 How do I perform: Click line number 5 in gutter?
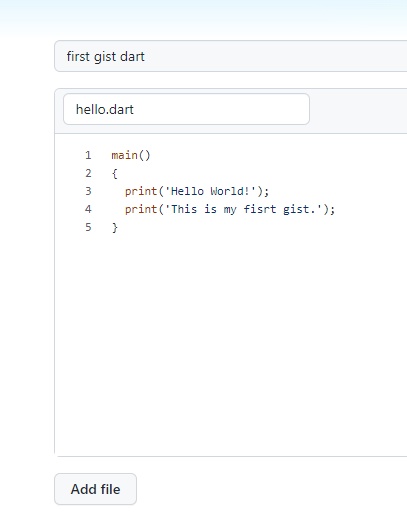88,227
